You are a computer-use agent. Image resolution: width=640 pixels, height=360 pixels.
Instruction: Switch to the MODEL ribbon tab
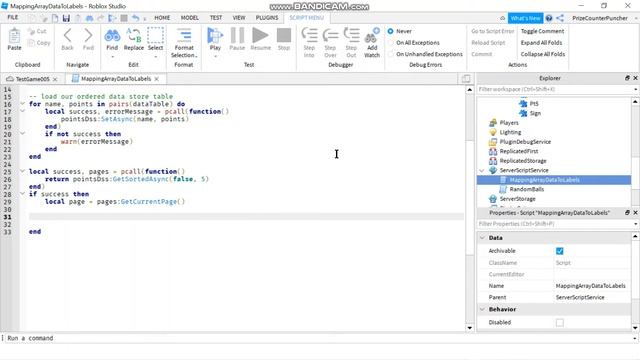pyautogui.click(x=189, y=18)
